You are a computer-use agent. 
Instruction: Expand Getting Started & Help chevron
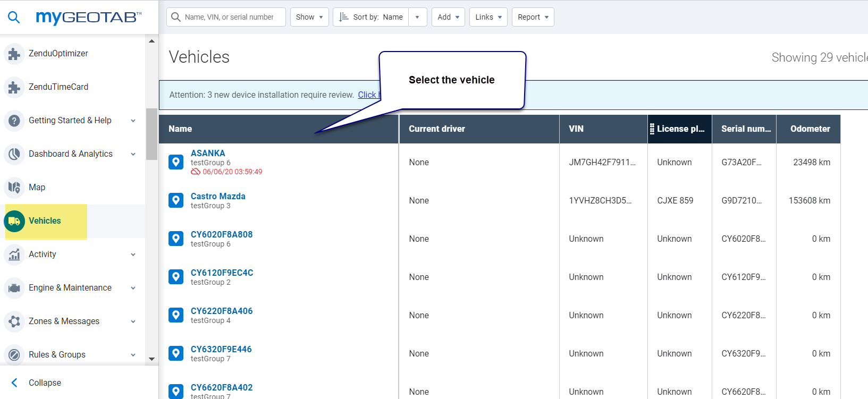click(133, 121)
